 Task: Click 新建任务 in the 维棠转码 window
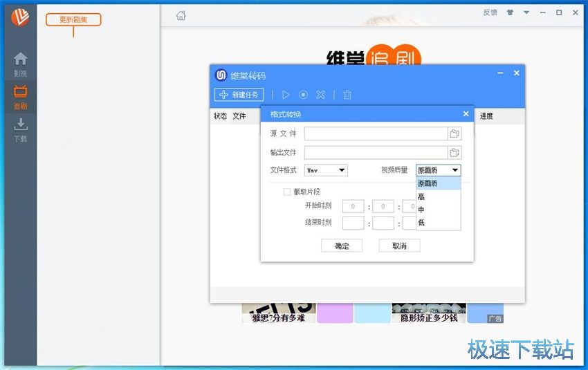(x=239, y=95)
